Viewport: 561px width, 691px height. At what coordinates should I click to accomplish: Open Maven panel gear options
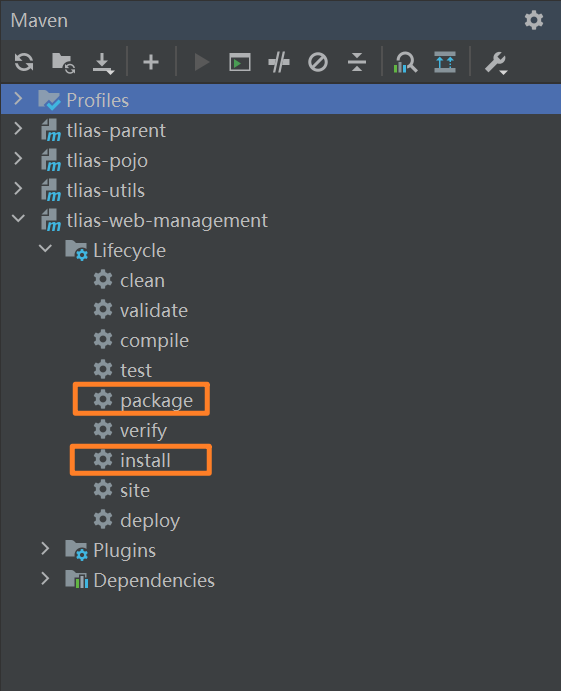(534, 20)
